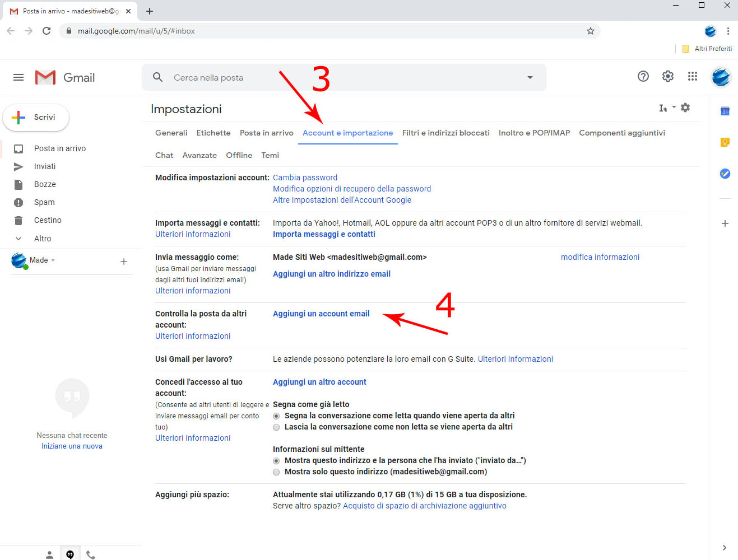Screen dimensions: 738x560
Task: Click the Spam folder icon
Action: (x=18, y=202)
